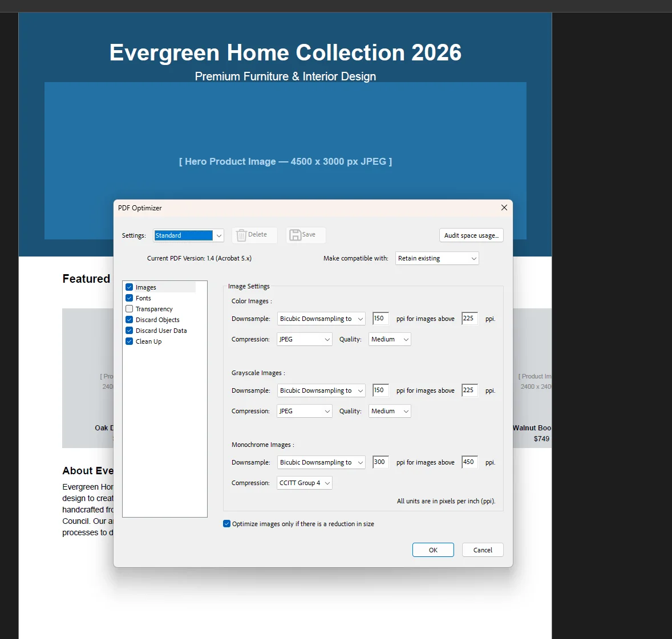Click Grayscale Images 150 ppi field
Screen dimensions: 672x639
[x=380, y=390]
